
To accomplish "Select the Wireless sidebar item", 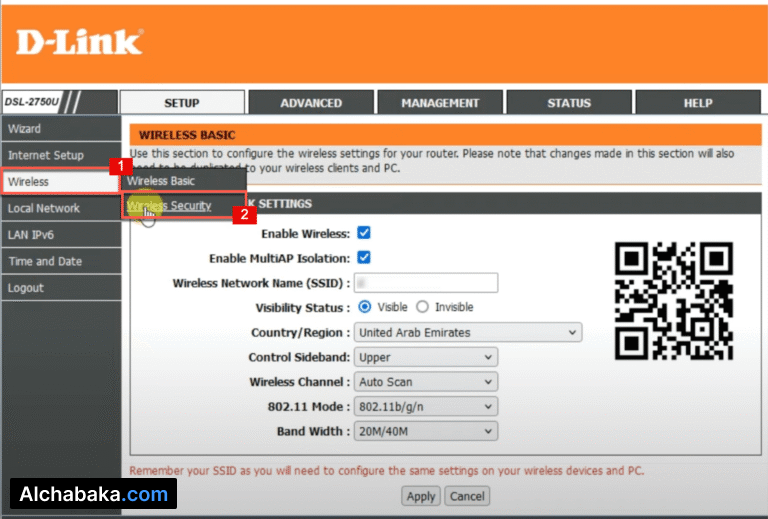I will pos(61,182).
